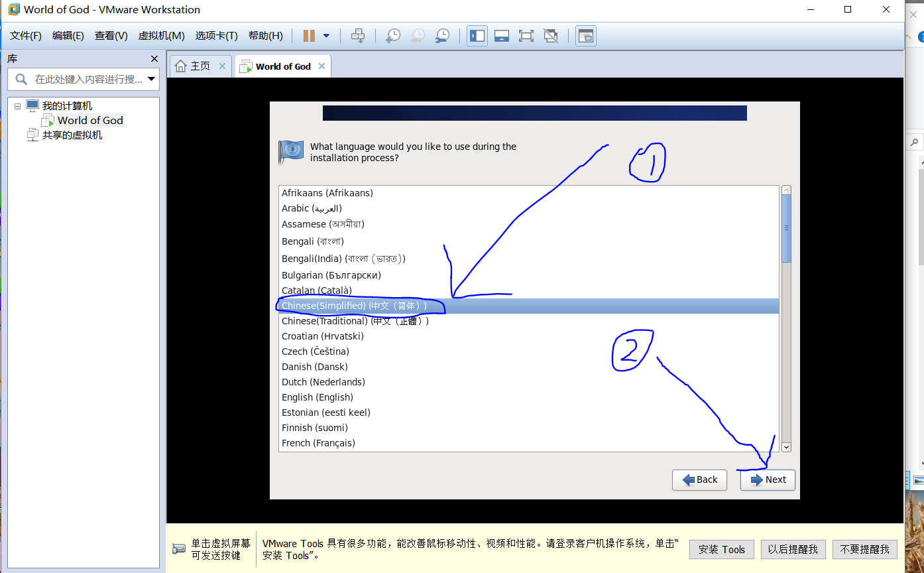Screen dimensions: 924x573
Task: Collapse the 我的计算机 tree node
Action: [17, 106]
